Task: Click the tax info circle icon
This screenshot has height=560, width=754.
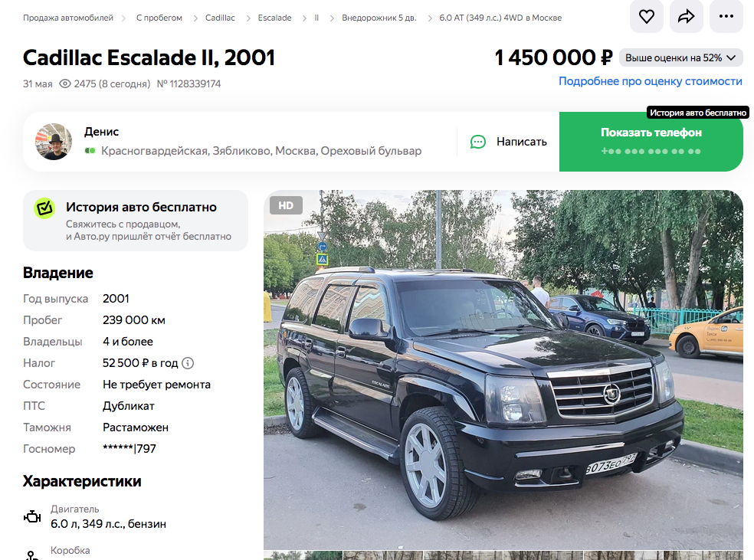Action: coord(188,363)
